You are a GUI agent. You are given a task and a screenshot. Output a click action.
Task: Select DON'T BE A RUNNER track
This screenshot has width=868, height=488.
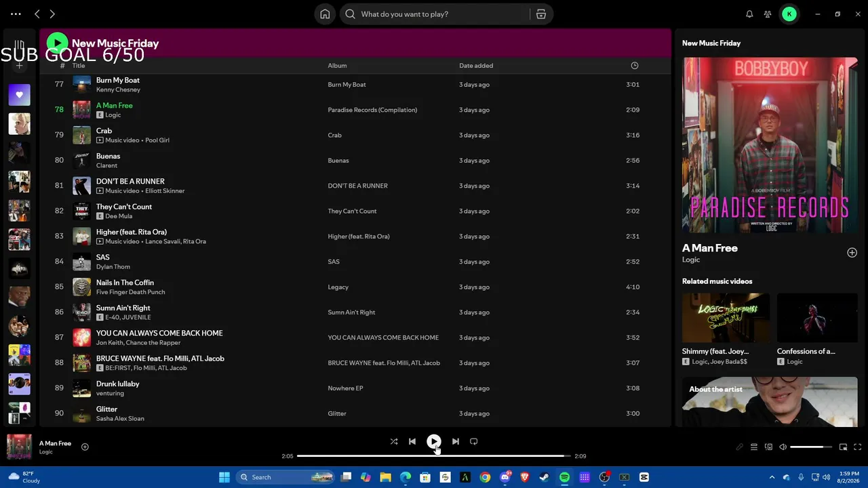pyautogui.click(x=130, y=182)
